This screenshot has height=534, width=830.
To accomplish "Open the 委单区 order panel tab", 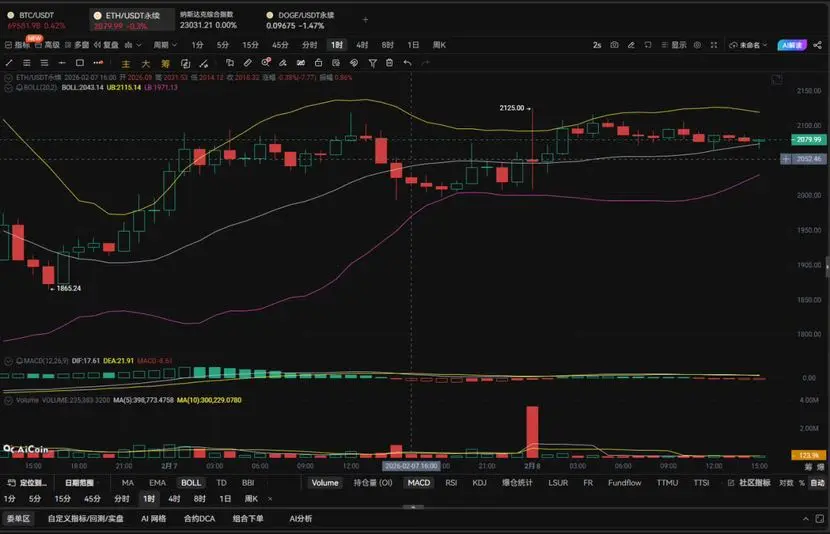I will 19,519.
